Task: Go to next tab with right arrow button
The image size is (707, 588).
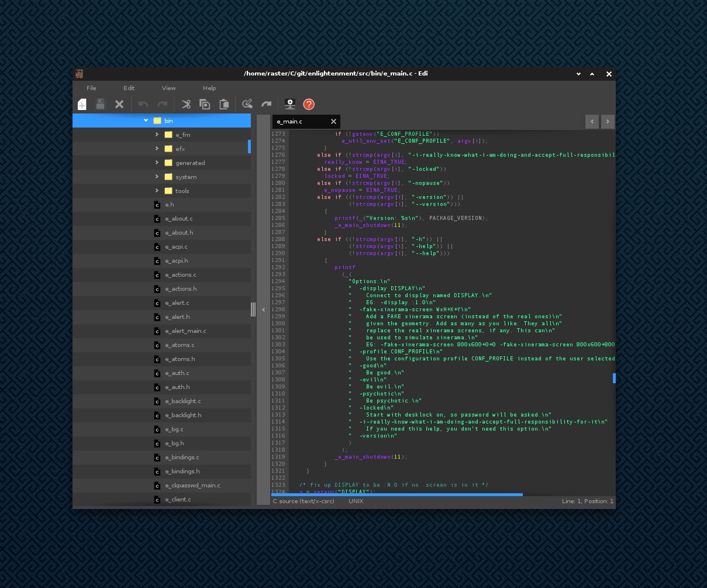Action: 608,121
